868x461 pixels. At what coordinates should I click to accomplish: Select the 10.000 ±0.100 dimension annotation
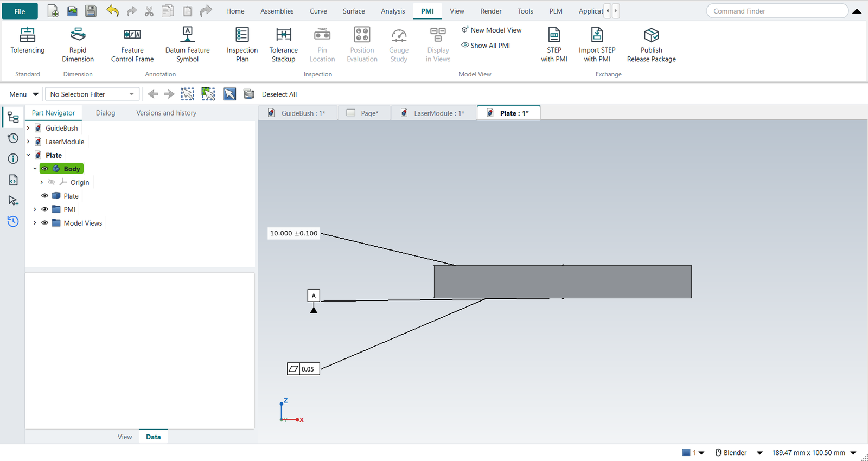tap(294, 233)
